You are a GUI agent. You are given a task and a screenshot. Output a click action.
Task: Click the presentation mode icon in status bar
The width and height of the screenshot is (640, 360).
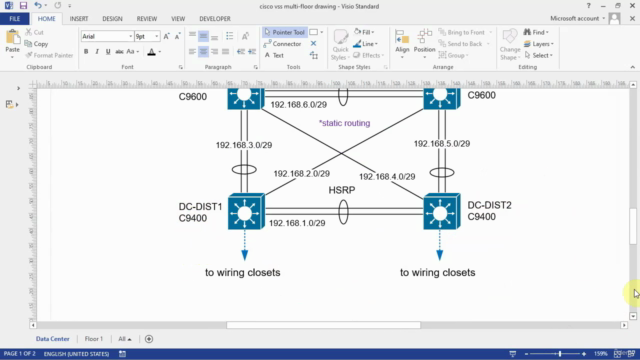click(x=513, y=354)
